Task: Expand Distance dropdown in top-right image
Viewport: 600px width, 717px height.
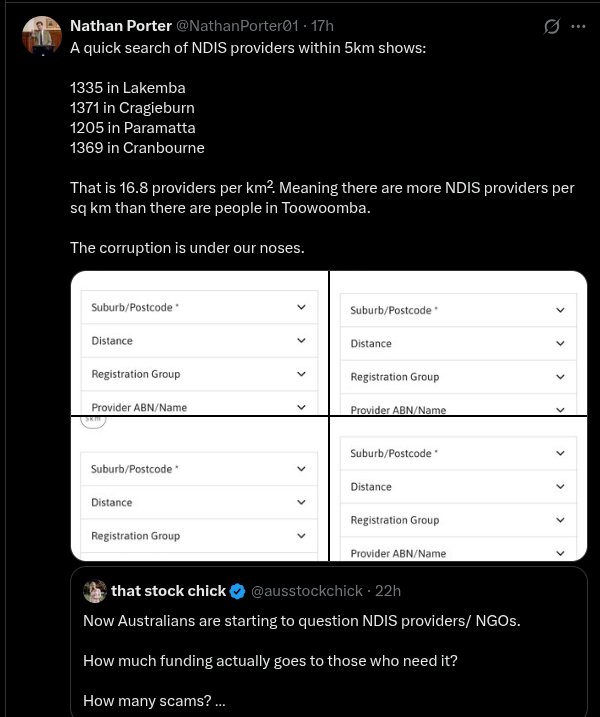Action: (x=560, y=343)
